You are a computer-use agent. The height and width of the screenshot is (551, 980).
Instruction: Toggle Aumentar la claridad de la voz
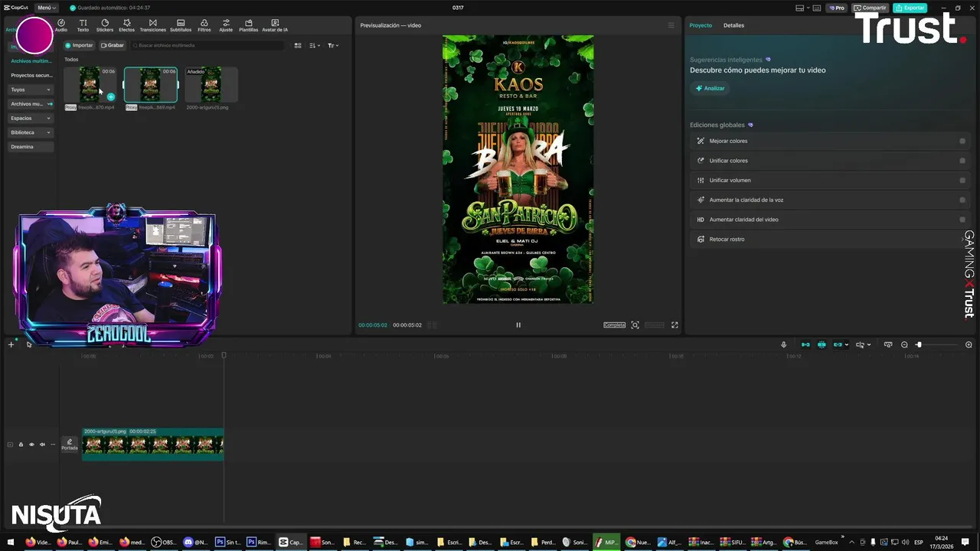tap(962, 200)
